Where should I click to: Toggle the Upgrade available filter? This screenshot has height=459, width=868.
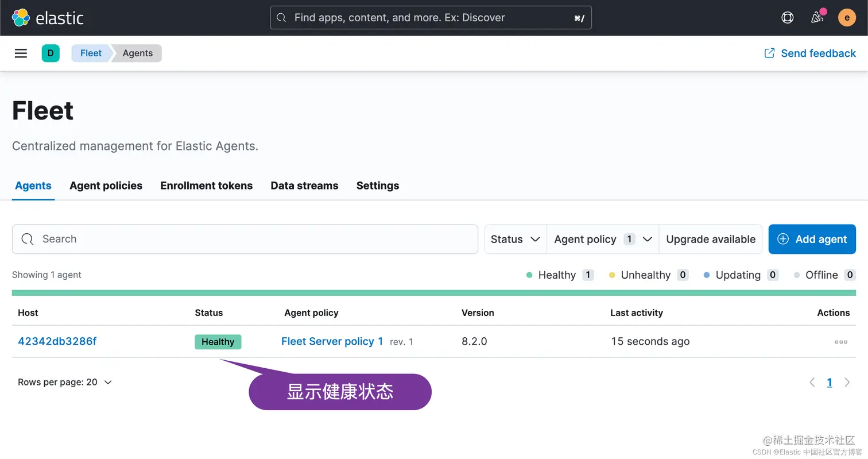(711, 239)
